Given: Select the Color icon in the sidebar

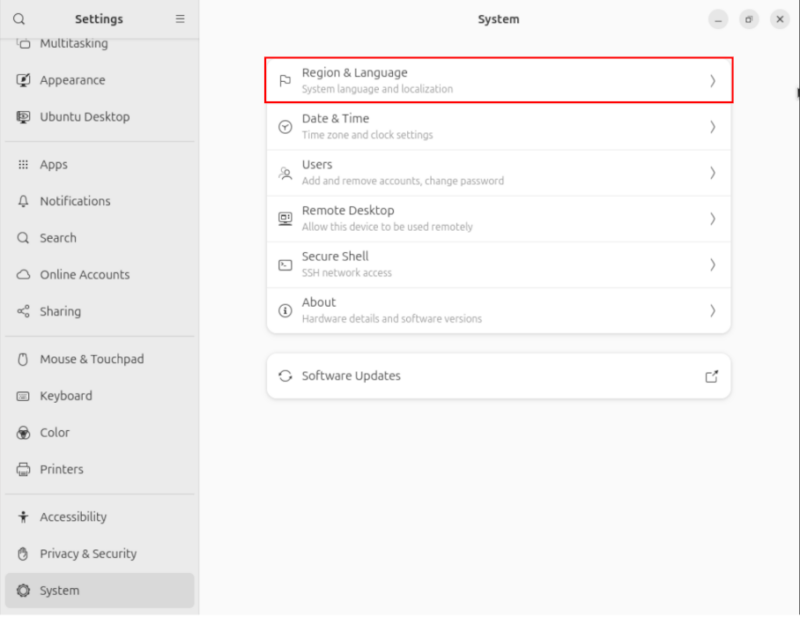Looking at the screenshot, I should tap(25, 432).
